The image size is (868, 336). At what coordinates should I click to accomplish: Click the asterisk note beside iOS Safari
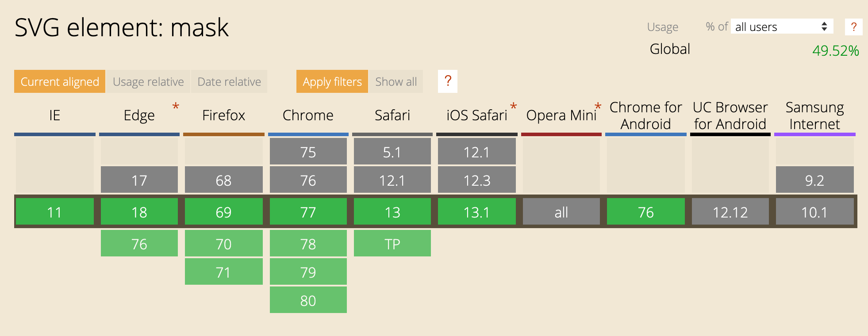[x=513, y=107]
